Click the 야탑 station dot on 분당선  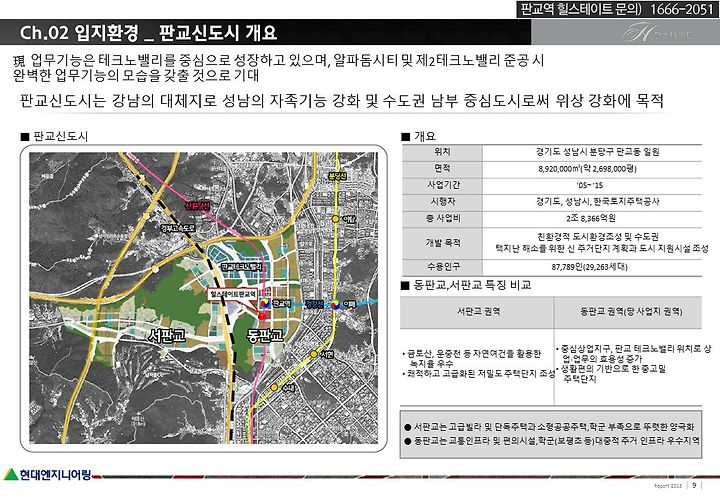[x=336, y=219]
